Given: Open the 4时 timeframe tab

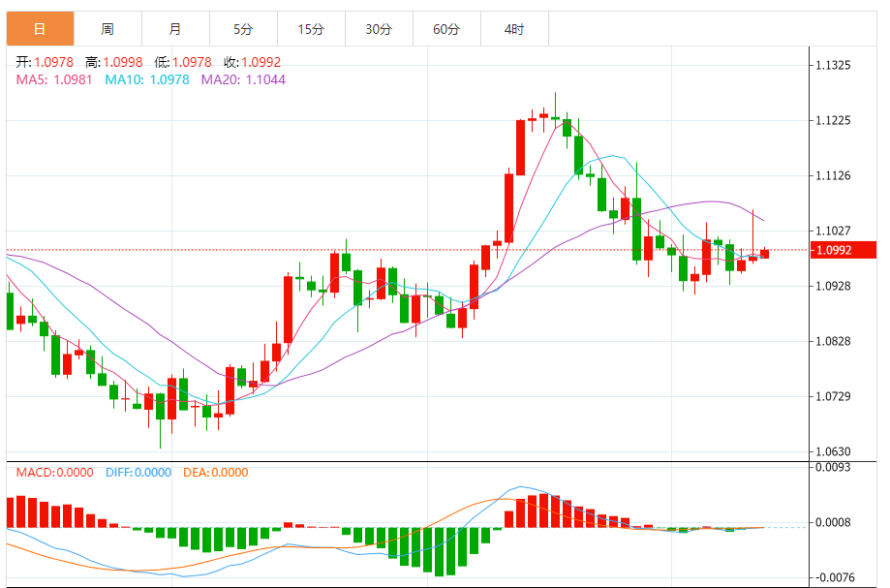Looking at the screenshot, I should tap(515, 29).
